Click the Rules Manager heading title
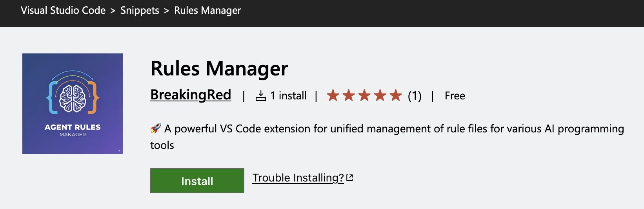 (x=219, y=69)
